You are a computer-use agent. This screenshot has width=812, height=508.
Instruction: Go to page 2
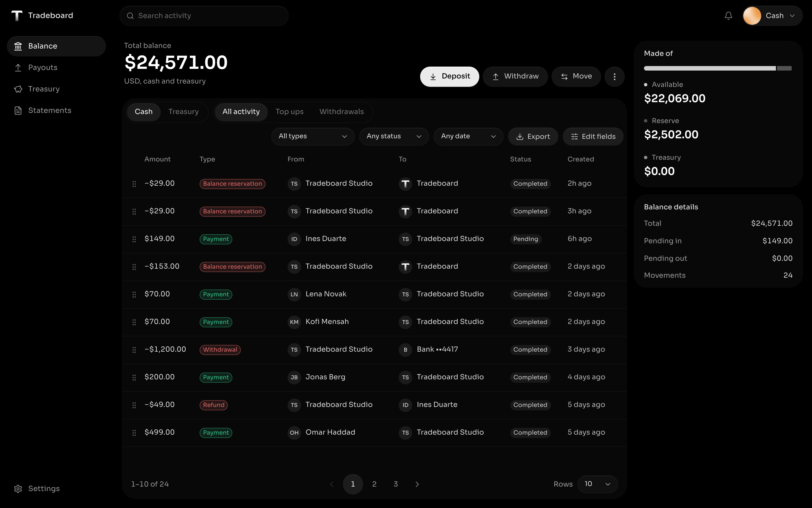pos(374,484)
